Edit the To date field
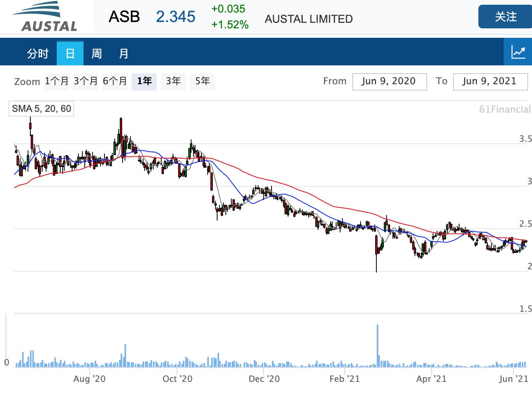 click(x=490, y=81)
